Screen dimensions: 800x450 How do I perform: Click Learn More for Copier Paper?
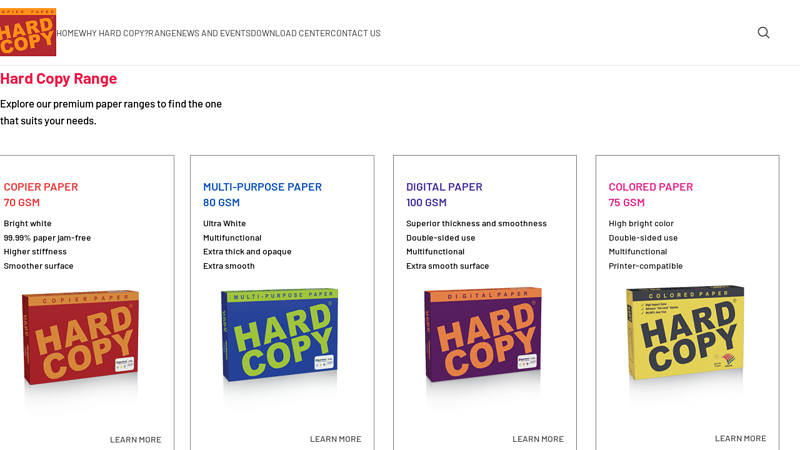point(135,439)
